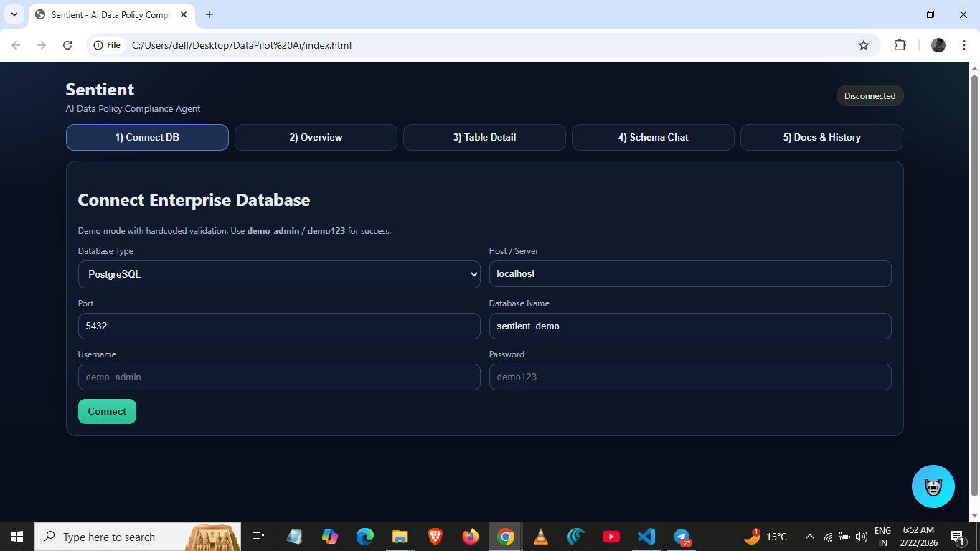
Task: Click the AI Data Policy Compliance Agent subtitle
Action: pyautogui.click(x=133, y=109)
